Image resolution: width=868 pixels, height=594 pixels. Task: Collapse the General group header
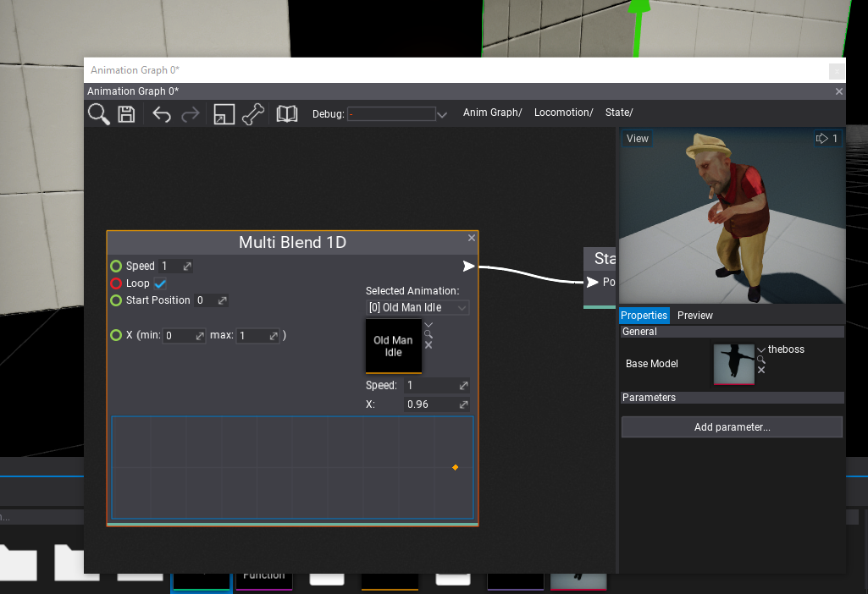coord(733,332)
